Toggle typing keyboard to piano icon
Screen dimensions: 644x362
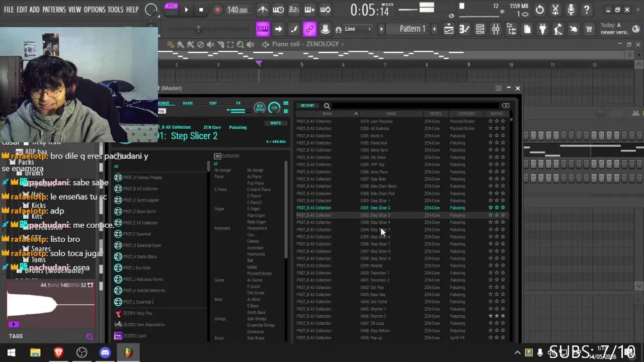(263, 29)
